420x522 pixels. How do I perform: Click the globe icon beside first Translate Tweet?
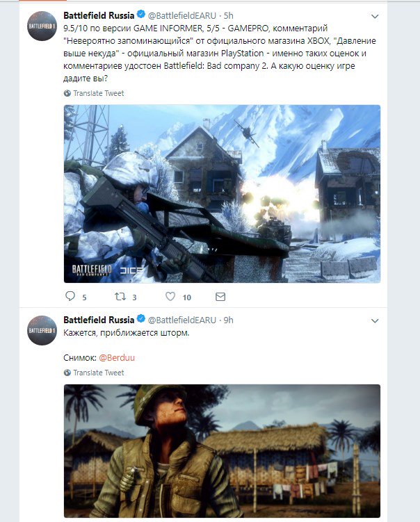pos(67,94)
